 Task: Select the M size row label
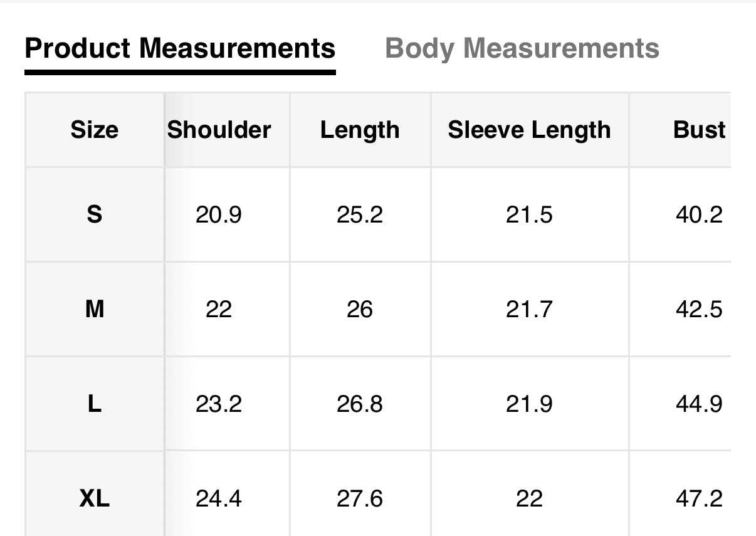click(94, 309)
